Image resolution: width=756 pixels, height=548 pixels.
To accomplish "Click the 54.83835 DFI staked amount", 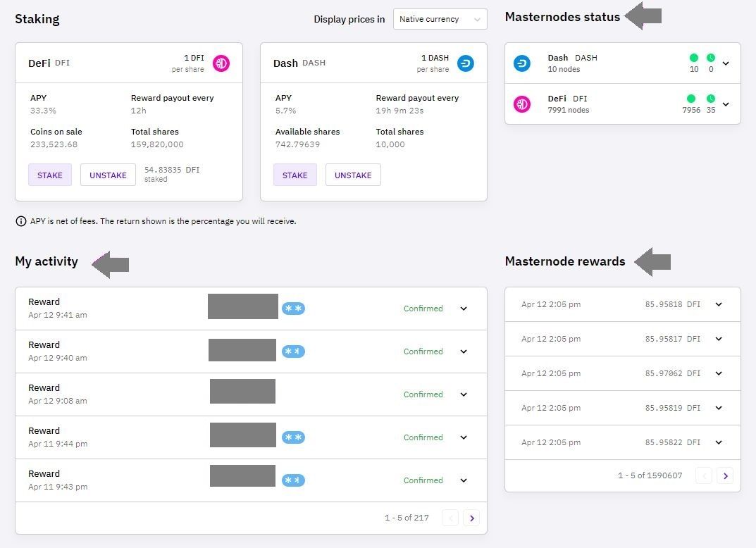I will [172, 170].
